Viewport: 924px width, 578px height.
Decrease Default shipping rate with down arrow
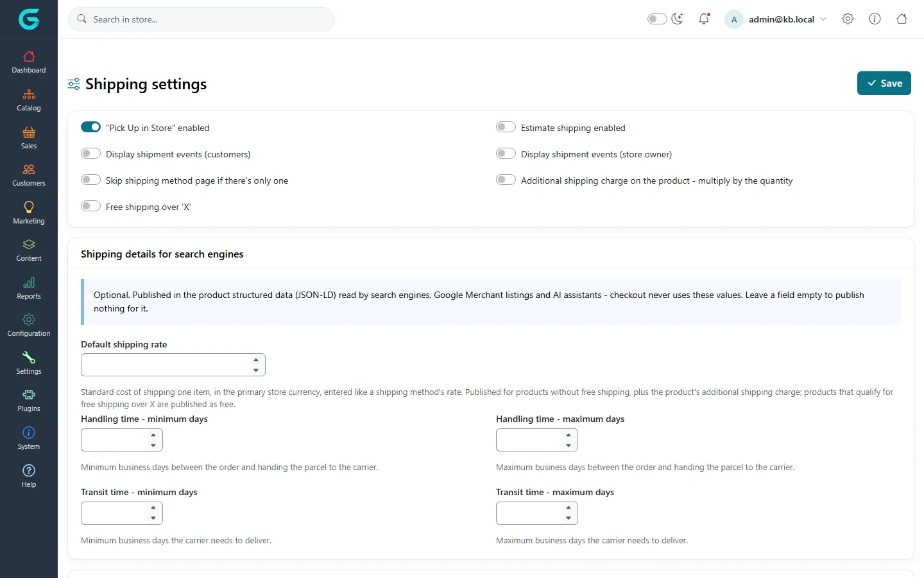pos(256,370)
